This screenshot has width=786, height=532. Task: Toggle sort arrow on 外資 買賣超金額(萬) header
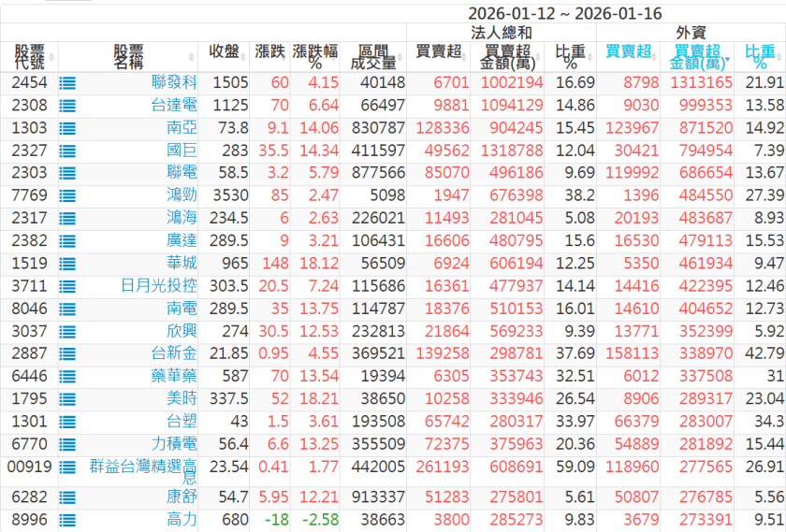698,57
